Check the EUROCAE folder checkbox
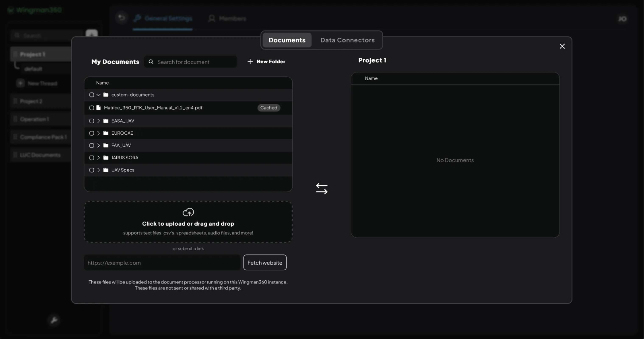Screen dimensions: 644x339 pyautogui.click(x=91, y=133)
